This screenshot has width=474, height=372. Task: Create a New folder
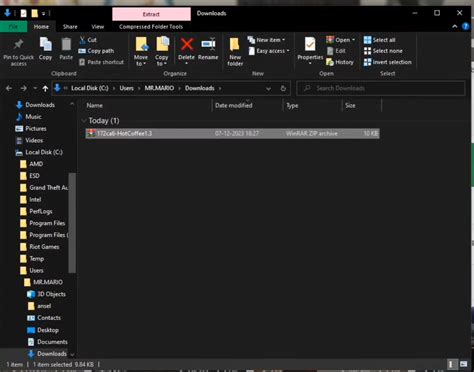235,52
